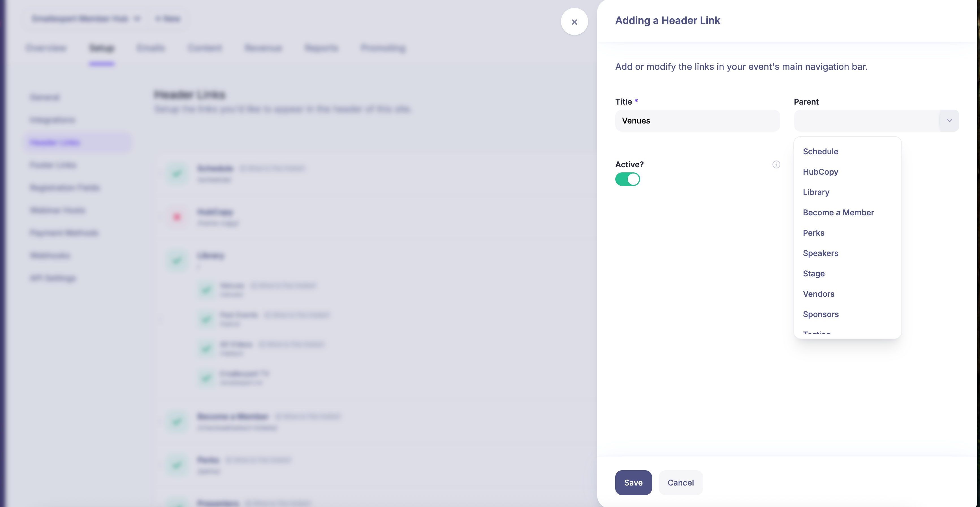980x507 pixels.
Task: Toggle the Active switch off
Action: point(627,179)
